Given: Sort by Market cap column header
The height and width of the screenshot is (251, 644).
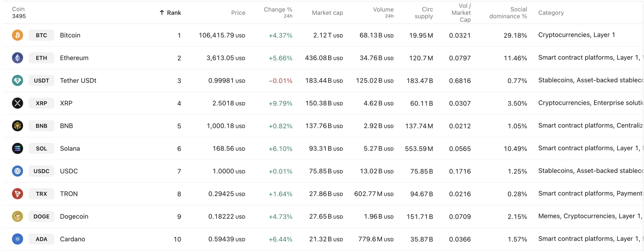Looking at the screenshot, I should click(x=327, y=13).
